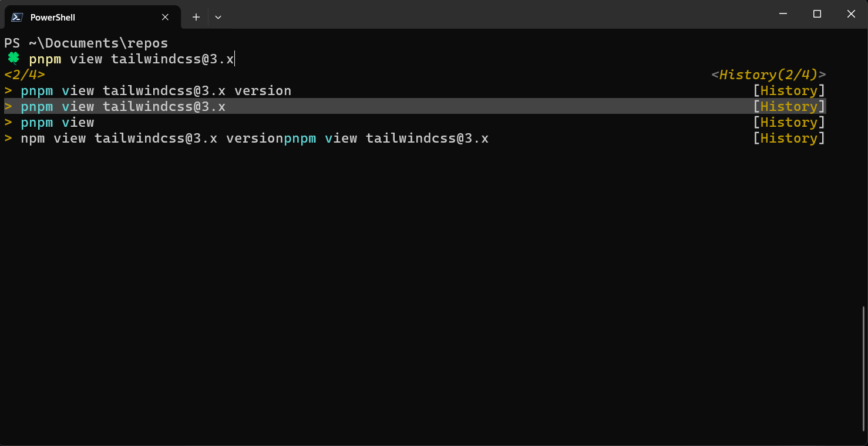The height and width of the screenshot is (446, 868).
Task: Click the History tag on the first entry
Action: (789, 91)
